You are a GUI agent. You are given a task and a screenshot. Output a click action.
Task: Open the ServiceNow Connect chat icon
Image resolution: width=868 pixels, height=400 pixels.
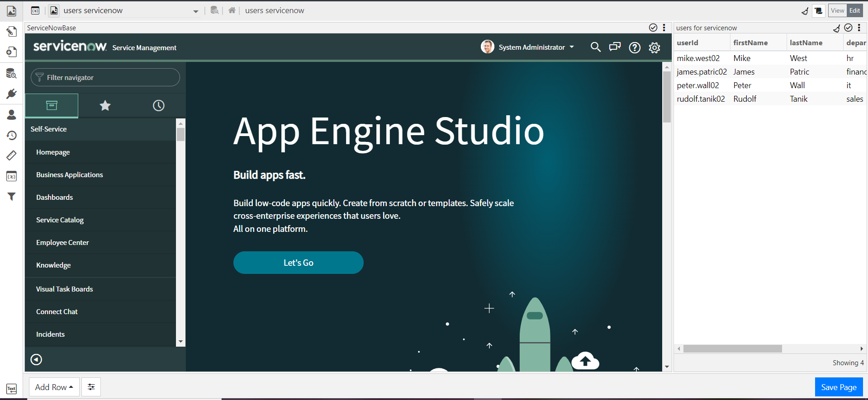click(x=615, y=47)
